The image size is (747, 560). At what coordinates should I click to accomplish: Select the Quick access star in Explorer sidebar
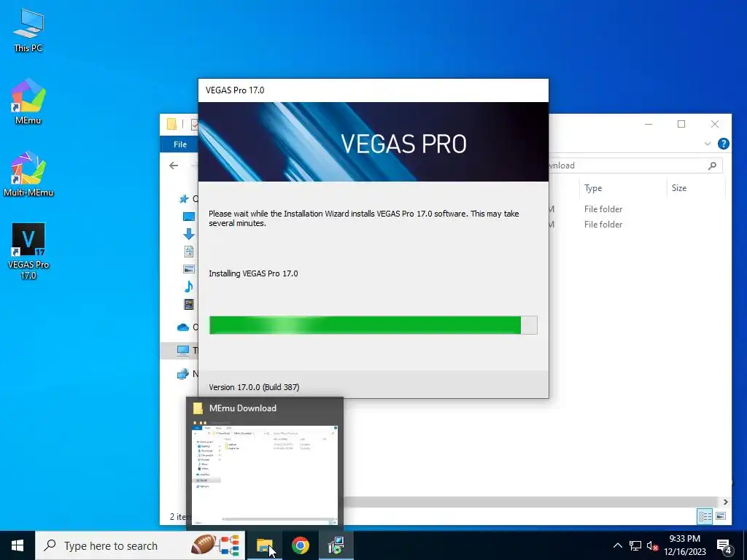183,198
